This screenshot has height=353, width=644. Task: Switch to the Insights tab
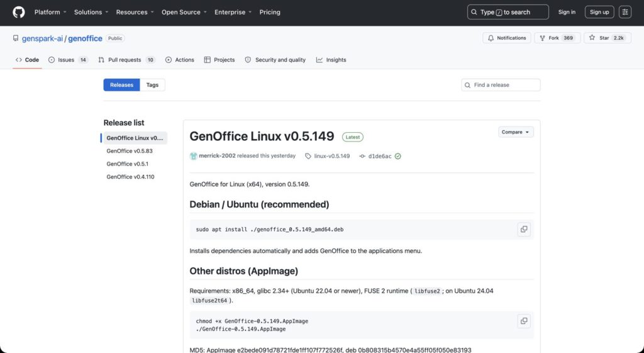tap(331, 60)
